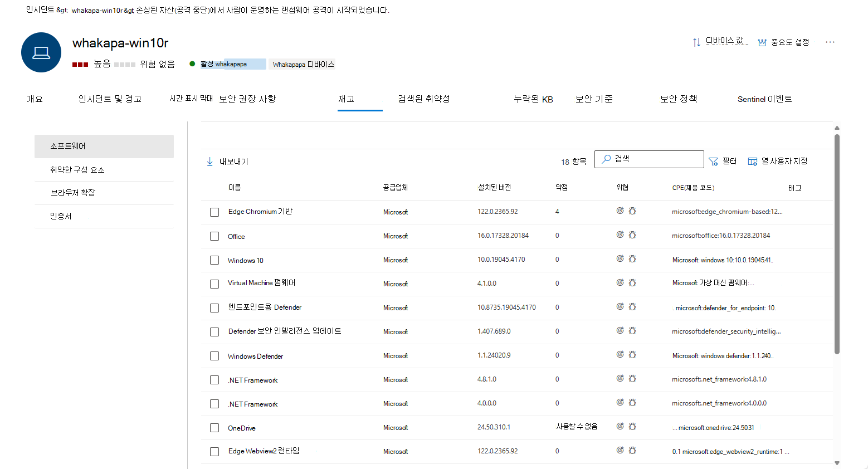The height and width of the screenshot is (469, 868).
Task: Open the 누락된 KB tab
Action: 533,99
